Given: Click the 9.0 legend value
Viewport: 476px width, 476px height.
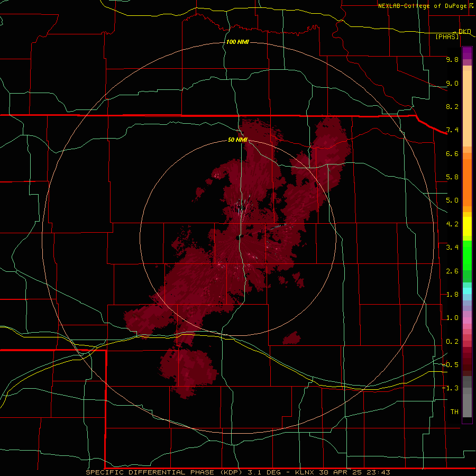Looking at the screenshot, I should 452,83.
